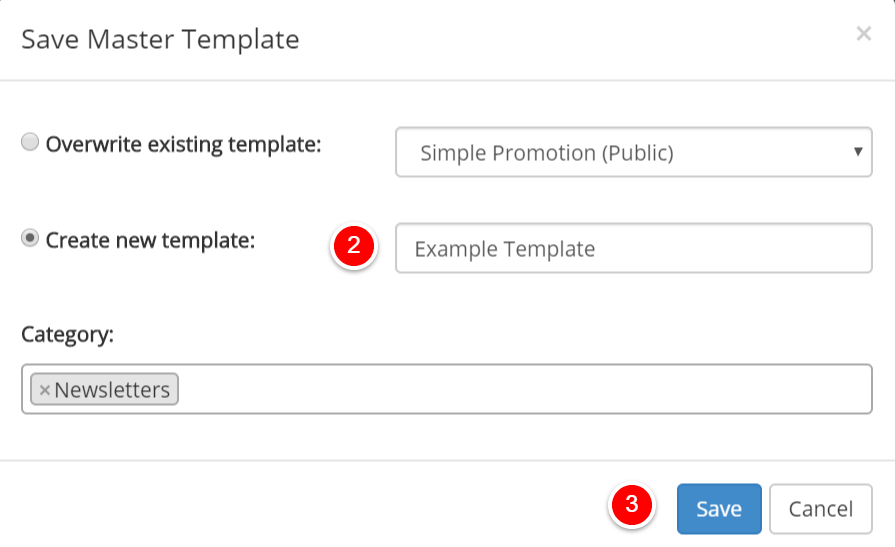Click the Save Master Template title
This screenshot has height=547, width=895.
click(x=160, y=40)
